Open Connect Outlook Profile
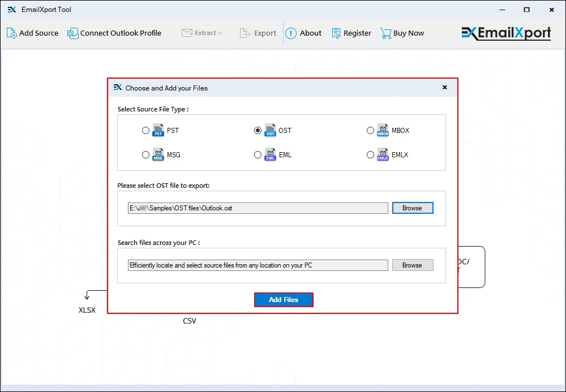The image size is (566, 392). pos(114,33)
